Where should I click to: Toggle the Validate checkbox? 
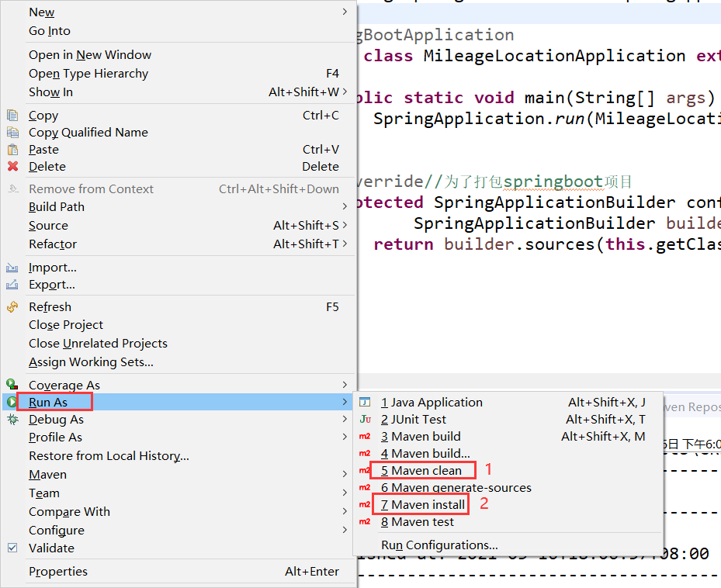pyautogui.click(x=12, y=548)
